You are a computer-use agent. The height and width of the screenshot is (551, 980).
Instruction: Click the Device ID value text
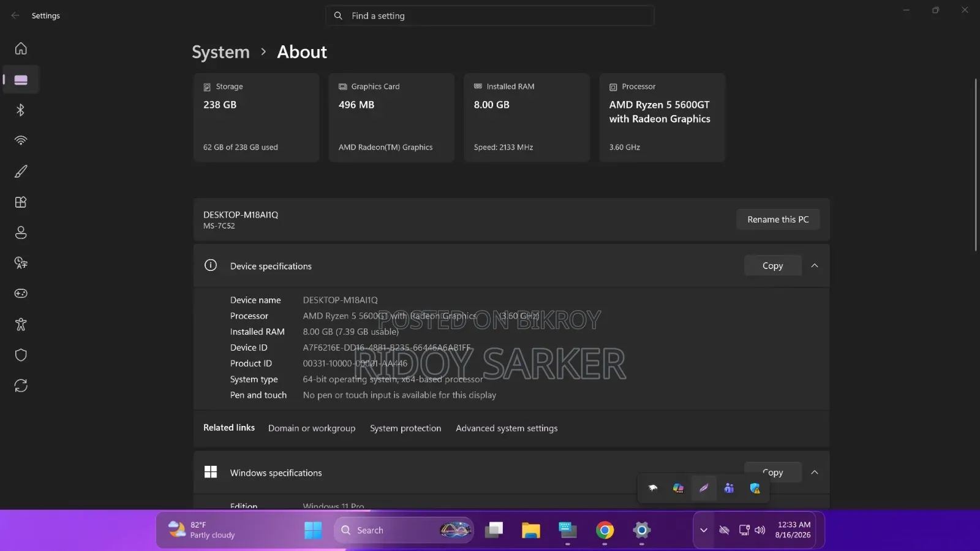coord(386,348)
